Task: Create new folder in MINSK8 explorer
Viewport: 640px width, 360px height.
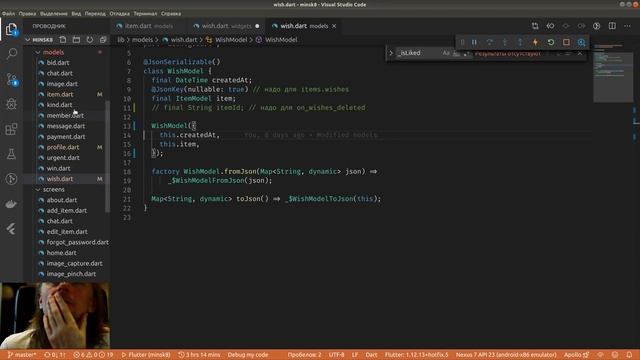Action: tap(76, 40)
